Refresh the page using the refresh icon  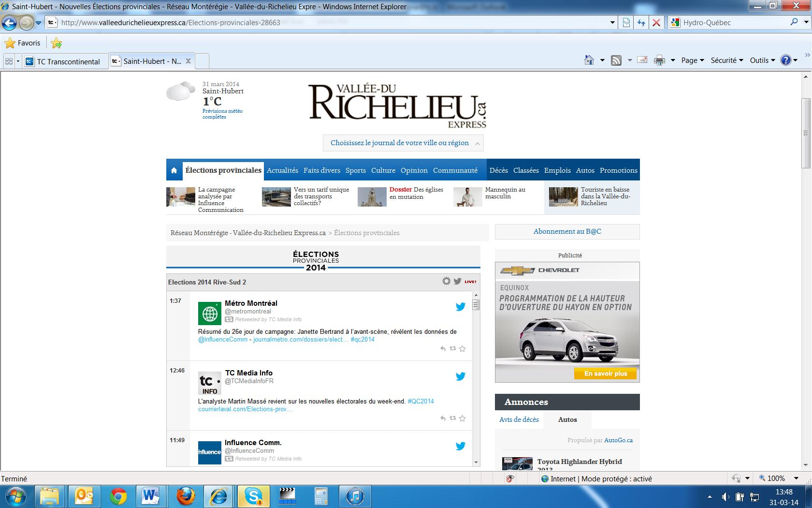(x=641, y=23)
